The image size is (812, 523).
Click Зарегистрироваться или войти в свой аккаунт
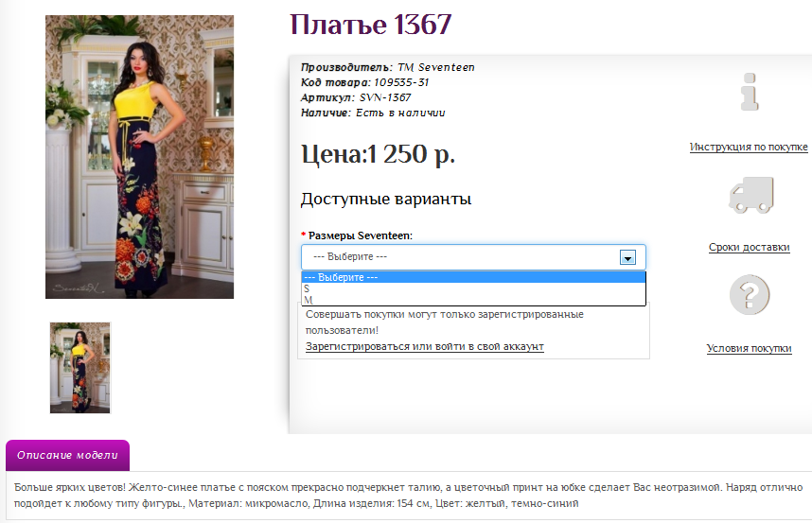coord(425,346)
